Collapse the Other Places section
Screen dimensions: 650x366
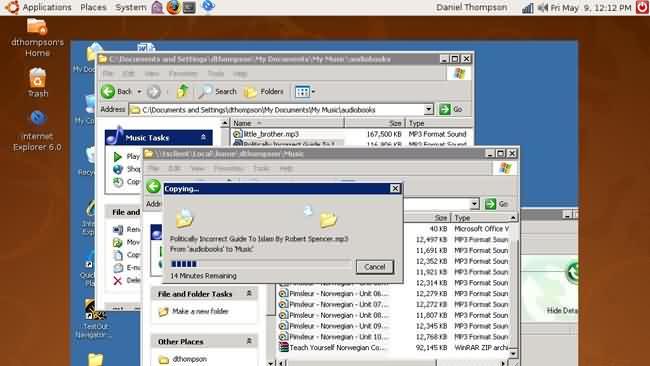249,341
